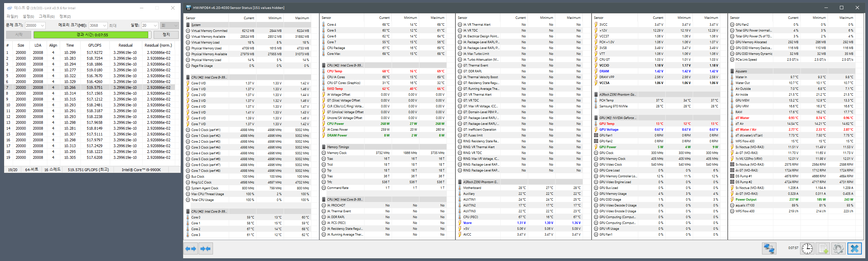The height and width of the screenshot is (261, 868).
Task: Click the HWiNFO64 title bar icon
Action: [x=188, y=8]
